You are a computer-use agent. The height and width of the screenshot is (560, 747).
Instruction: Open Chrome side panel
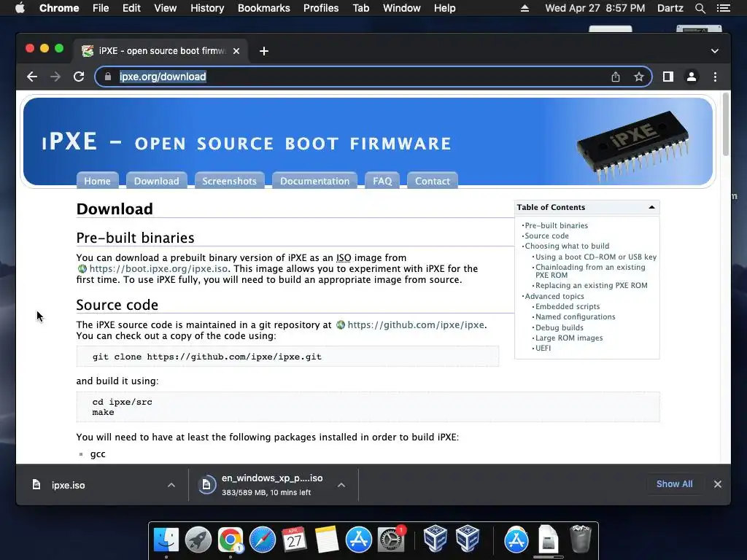tap(668, 77)
